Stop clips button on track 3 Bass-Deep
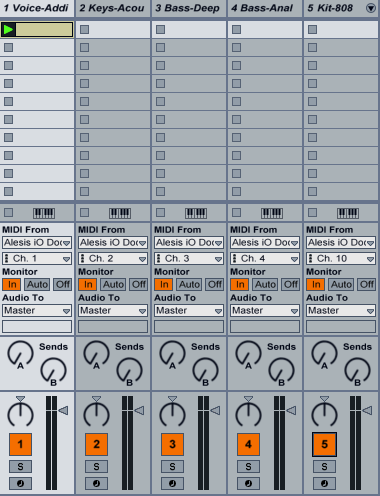Screen dimensions: 380x496 point(161,212)
